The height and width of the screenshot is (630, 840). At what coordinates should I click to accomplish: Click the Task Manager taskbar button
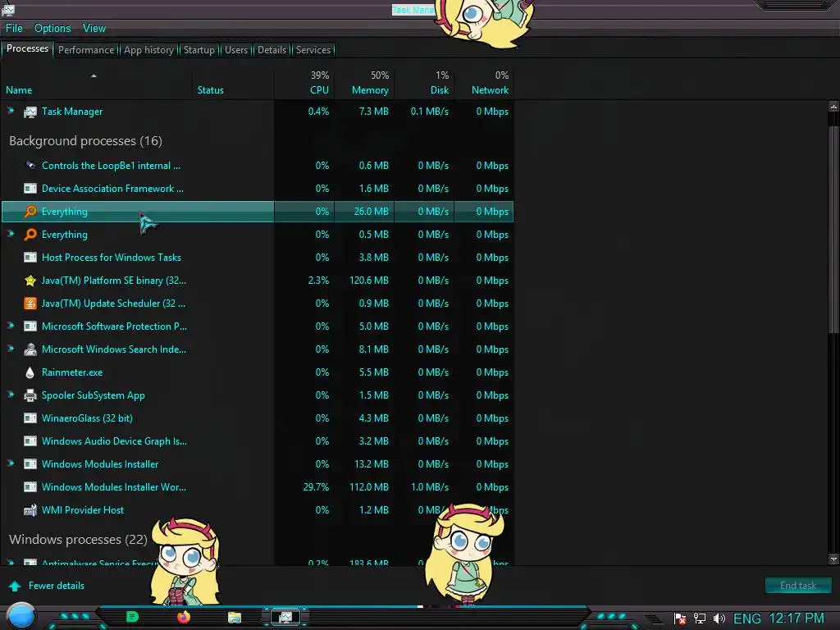[285, 618]
